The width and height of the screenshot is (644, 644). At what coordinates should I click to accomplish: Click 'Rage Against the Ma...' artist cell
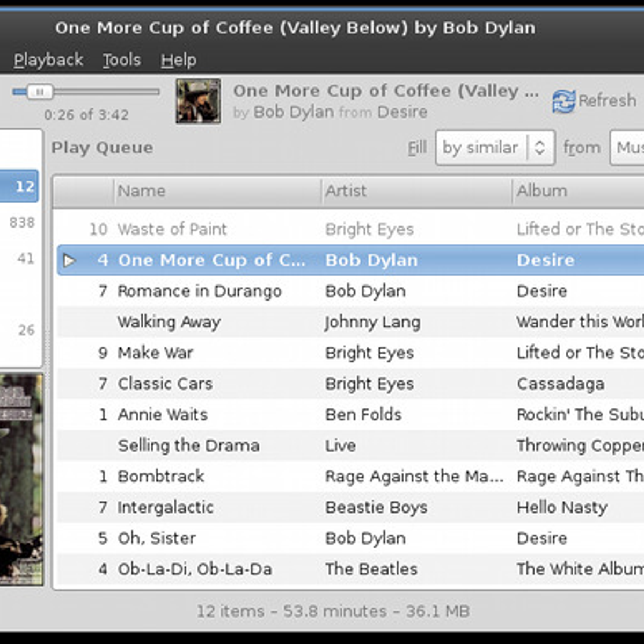pos(414,477)
